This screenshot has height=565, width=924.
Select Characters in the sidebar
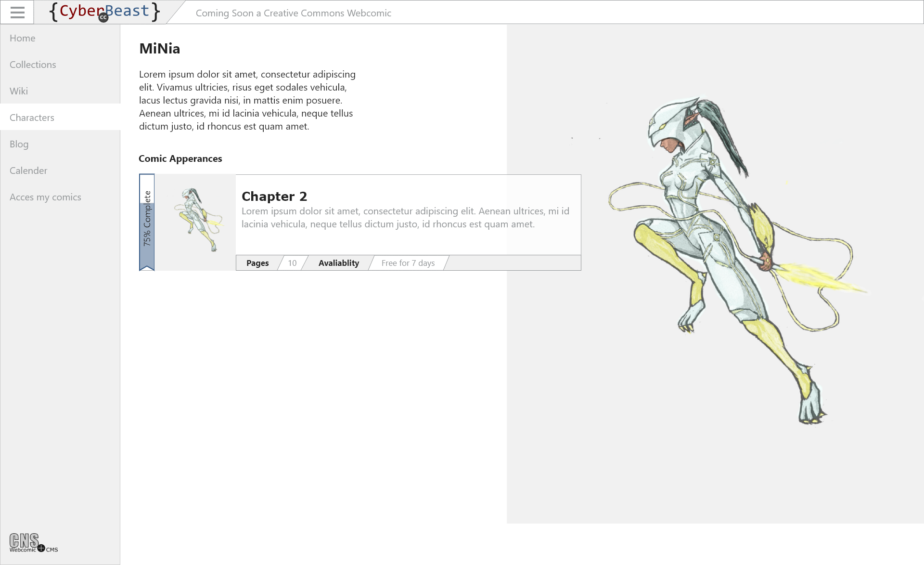32,117
